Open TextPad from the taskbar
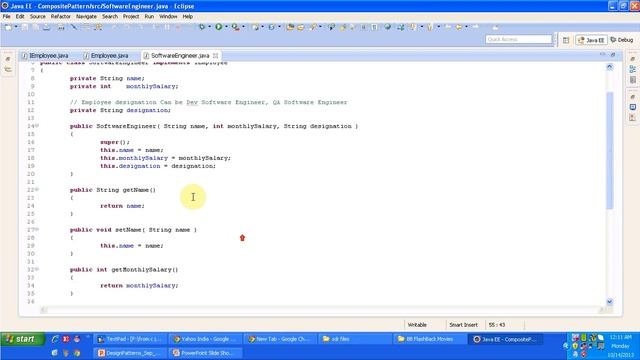This screenshot has height=360, width=640. pos(130,339)
